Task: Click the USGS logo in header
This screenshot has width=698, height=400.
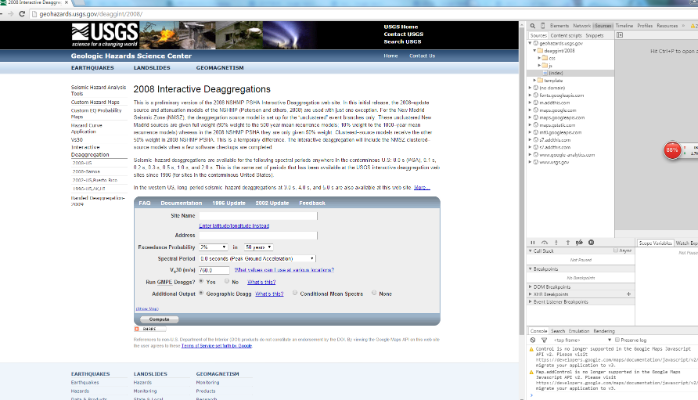Action: pyautogui.click(x=105, y=35)
